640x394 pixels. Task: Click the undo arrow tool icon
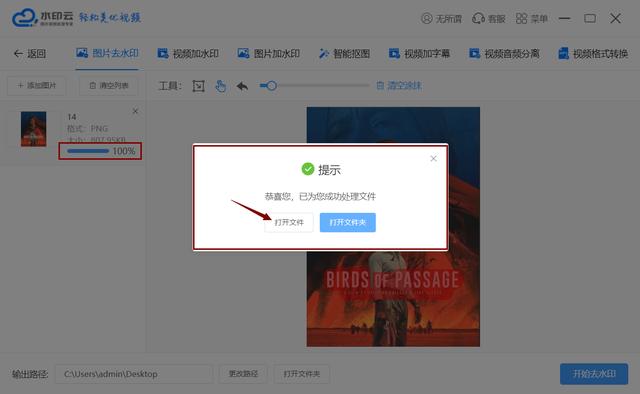coord(242,86)
